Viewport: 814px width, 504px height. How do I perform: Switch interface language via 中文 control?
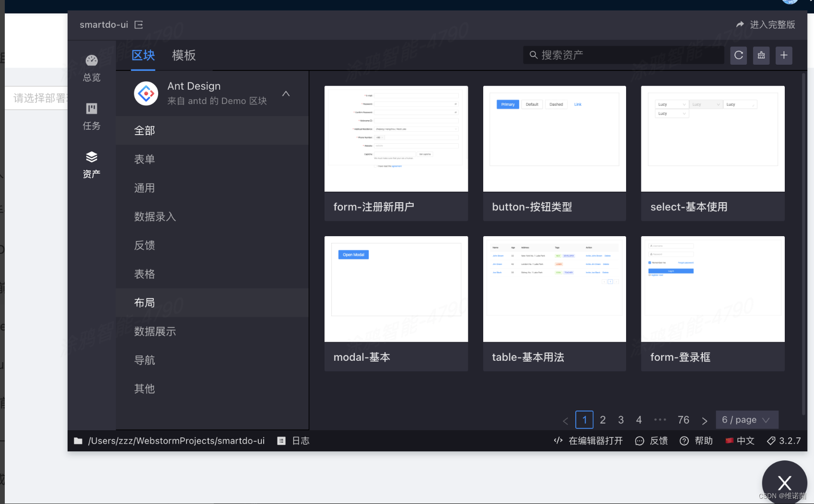740,440
